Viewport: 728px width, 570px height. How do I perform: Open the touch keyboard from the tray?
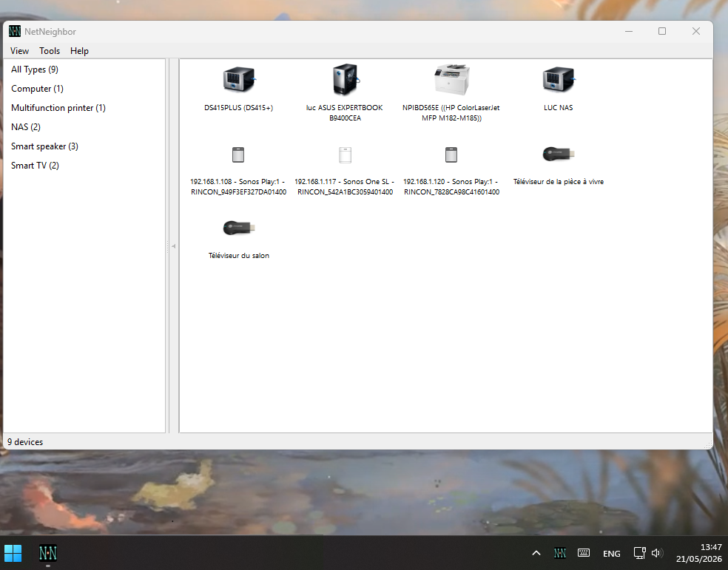click(x=584, y=553)
